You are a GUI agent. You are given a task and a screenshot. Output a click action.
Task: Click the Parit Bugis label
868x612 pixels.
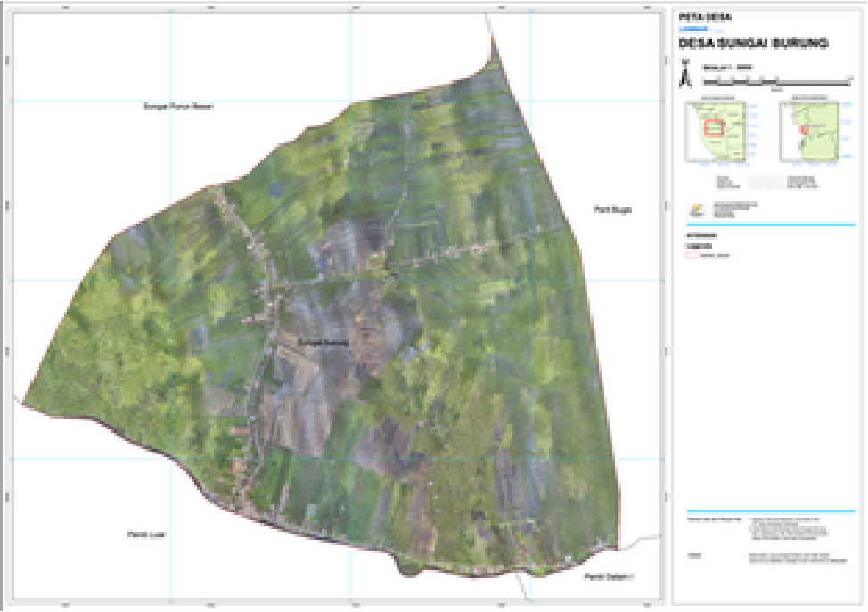612,209
